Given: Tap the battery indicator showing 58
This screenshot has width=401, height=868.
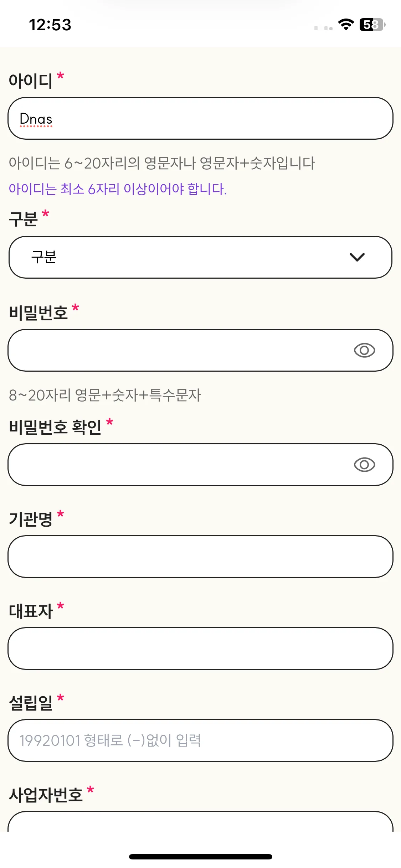Looking at the screenshot, I should click(x=372, y=25).
